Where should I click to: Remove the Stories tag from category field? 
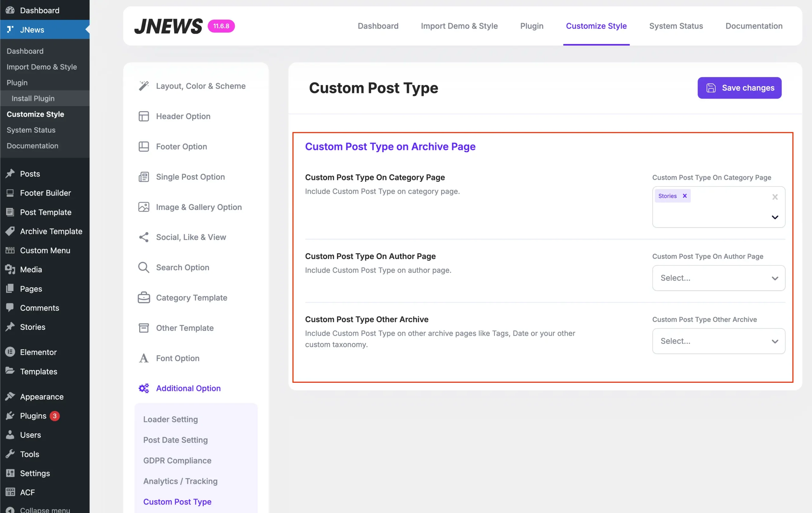[x=684, y=196]
